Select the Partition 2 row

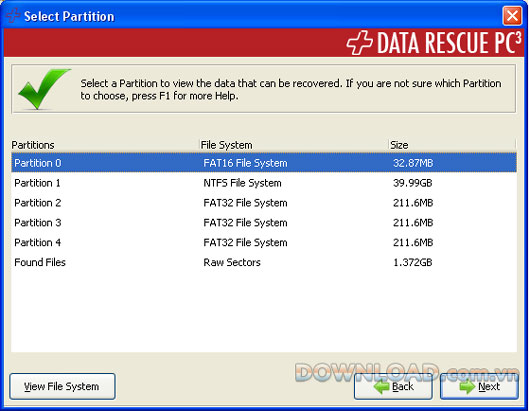[x=264, y=203]
